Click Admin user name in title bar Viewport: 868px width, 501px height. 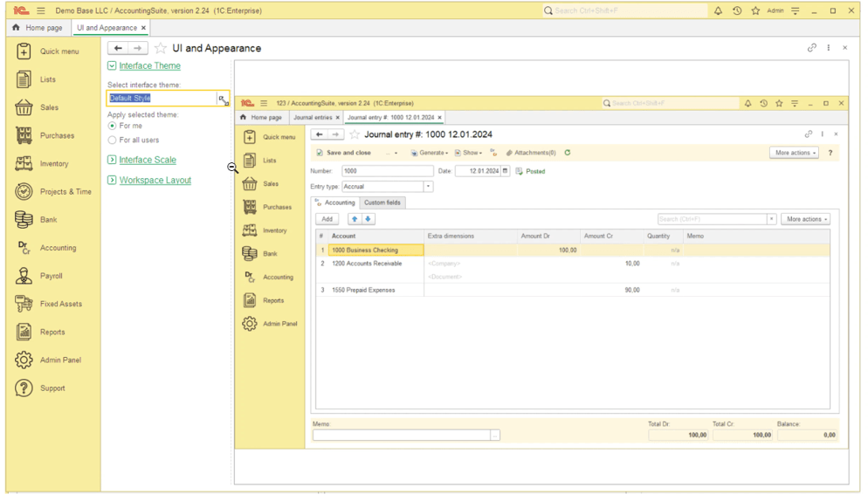775,10
